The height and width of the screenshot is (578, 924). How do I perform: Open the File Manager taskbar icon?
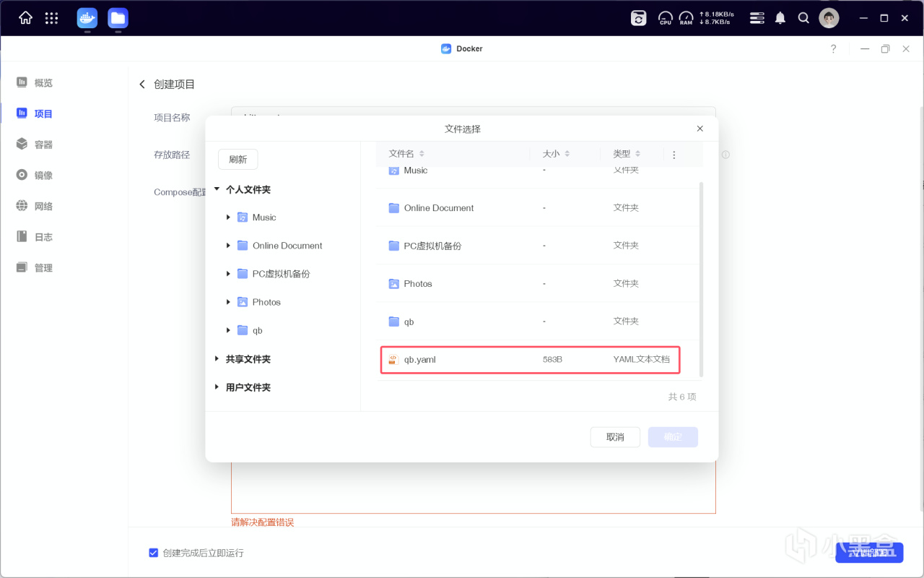118,18
